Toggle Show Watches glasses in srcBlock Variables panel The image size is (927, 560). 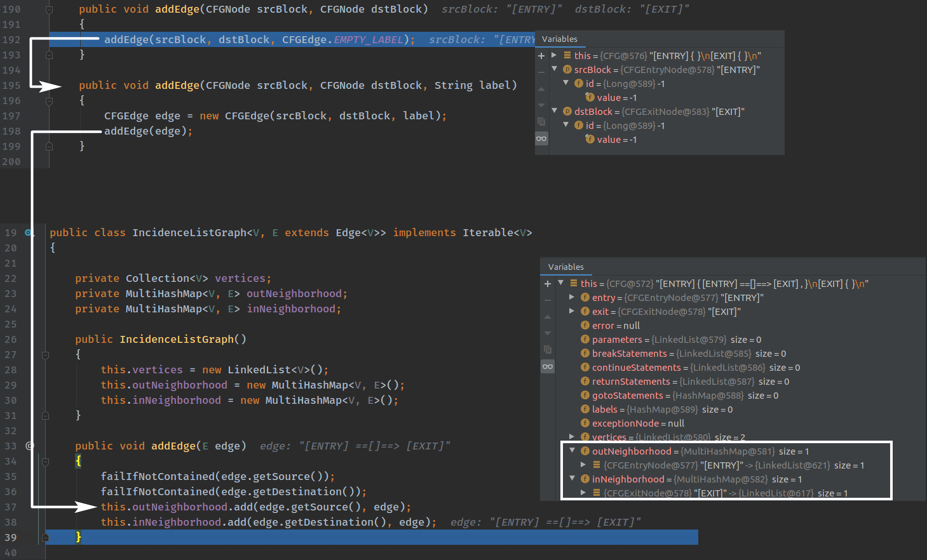(541, 139)
